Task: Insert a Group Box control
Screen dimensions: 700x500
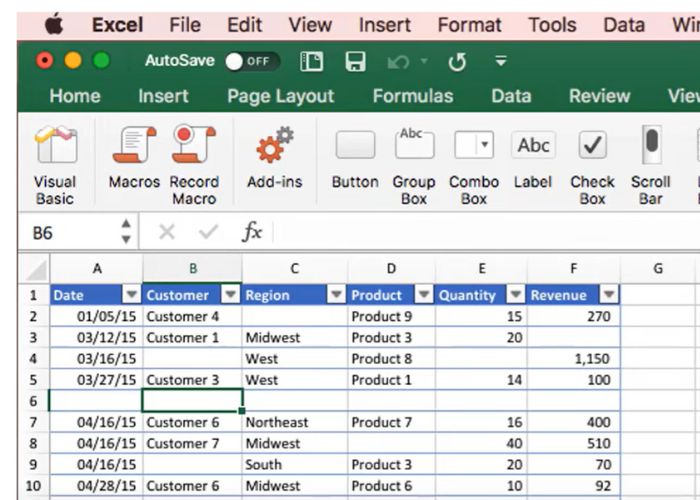Action: (414, 144)
